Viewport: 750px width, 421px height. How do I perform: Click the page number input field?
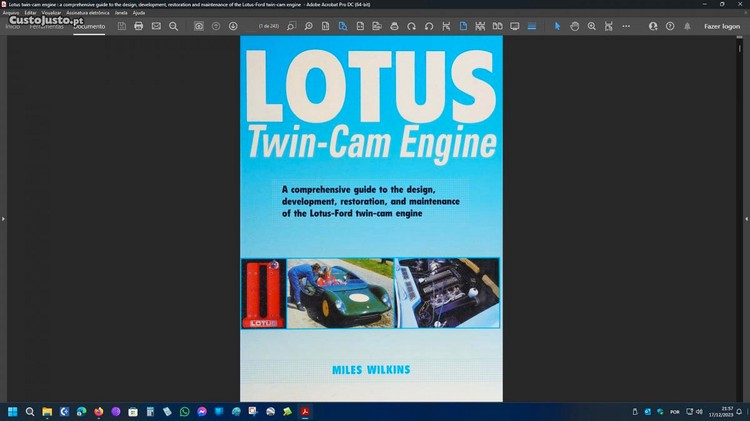pyautogui.click(x=269, y=26)
